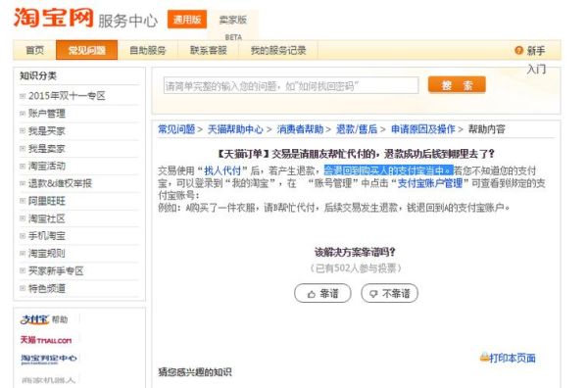Click the 退款/售后 breadcrumb link

(x=357, y=129)
